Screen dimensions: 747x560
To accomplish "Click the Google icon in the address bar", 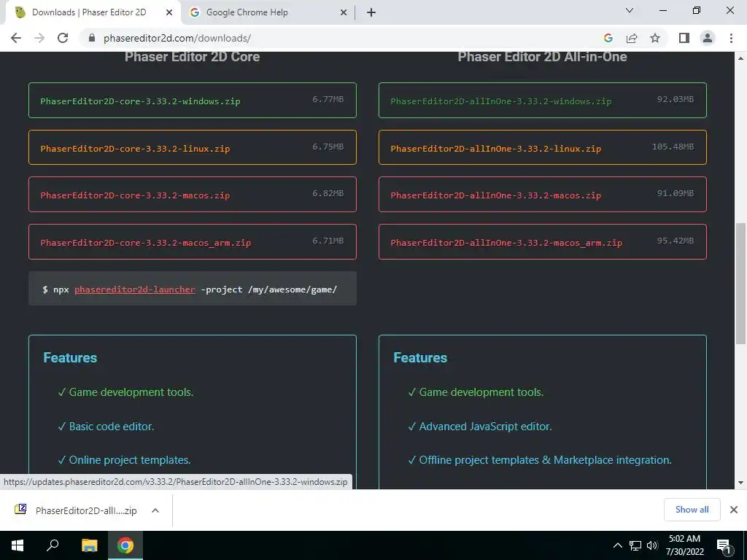I will click(608, 38).
